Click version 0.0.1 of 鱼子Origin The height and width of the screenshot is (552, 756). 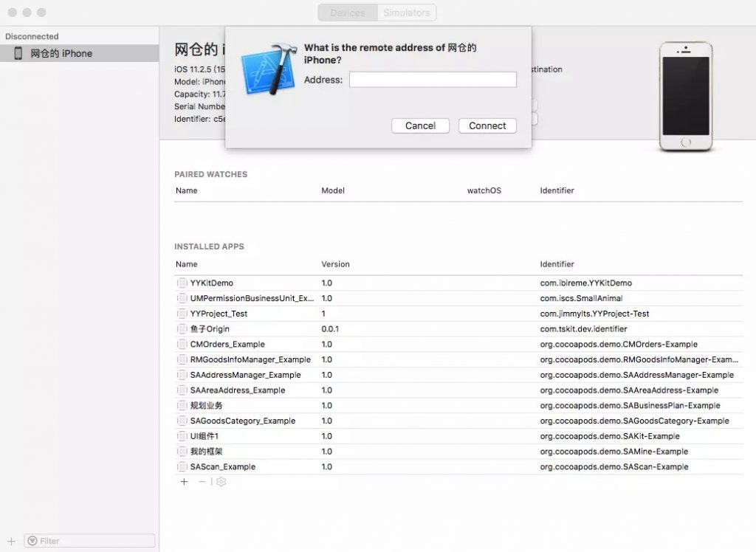(x=330, y=329)
